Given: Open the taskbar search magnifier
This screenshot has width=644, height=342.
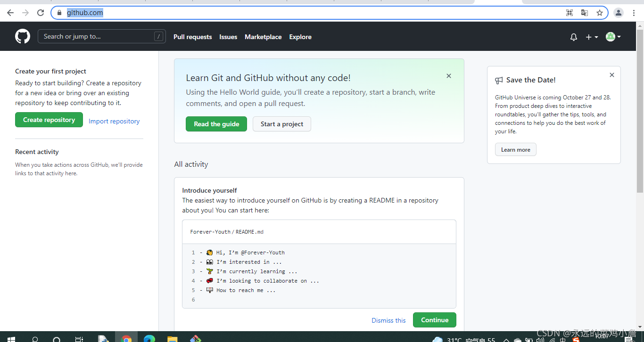Looking at the screenshot, I should (35, 339).
